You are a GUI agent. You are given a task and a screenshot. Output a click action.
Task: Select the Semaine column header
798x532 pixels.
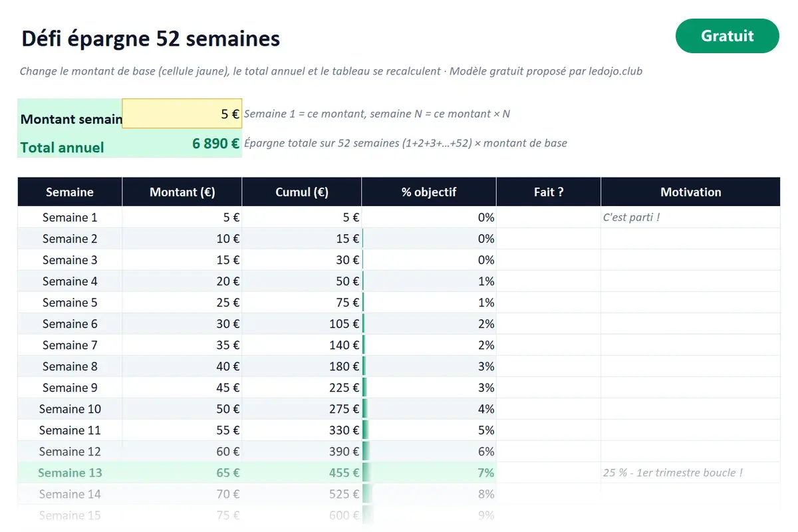[70, 192]
